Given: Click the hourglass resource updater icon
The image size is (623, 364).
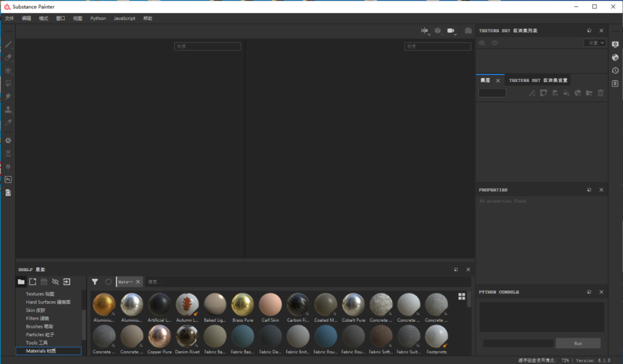Looking at the screenshot, I should [8, 153].
